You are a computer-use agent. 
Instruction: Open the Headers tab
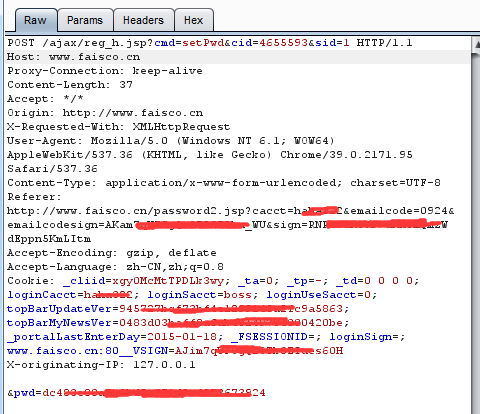pos(144,20)
